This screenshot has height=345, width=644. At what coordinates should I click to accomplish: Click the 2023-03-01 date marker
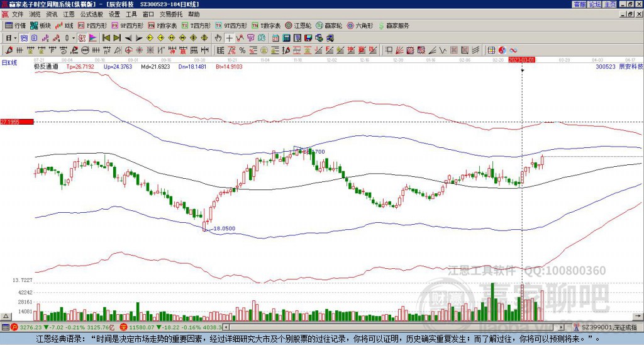tap(521, 60)
